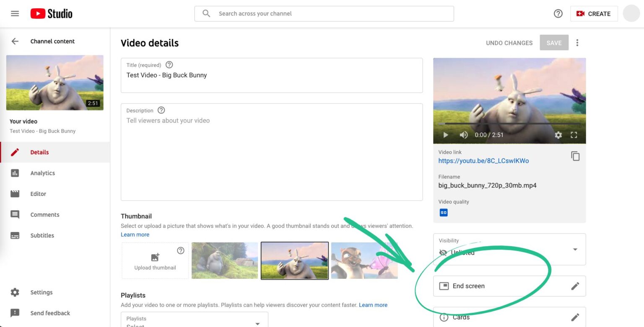
Task: Open playback settings gear in the player
Action: tap(558, 135)
